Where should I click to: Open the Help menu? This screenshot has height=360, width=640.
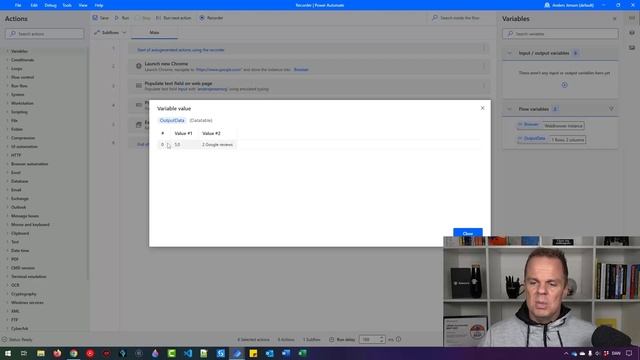tap(99, 5)
